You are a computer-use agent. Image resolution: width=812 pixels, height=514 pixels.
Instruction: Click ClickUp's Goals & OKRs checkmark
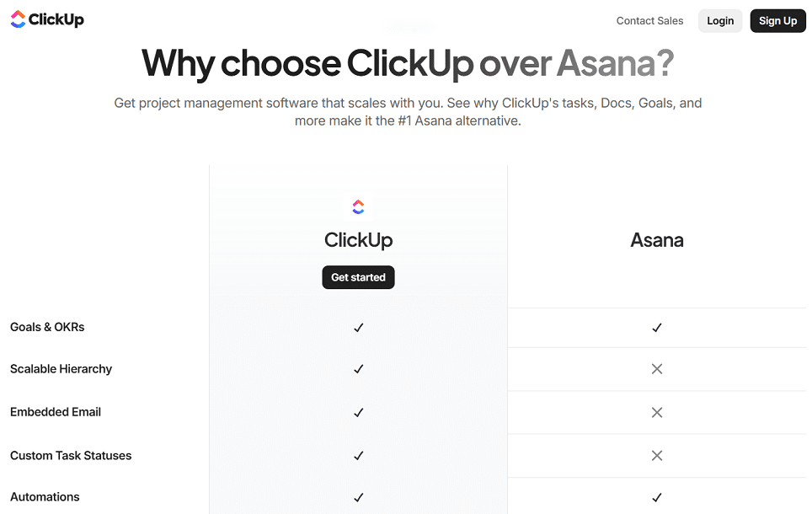pos(358,328)
